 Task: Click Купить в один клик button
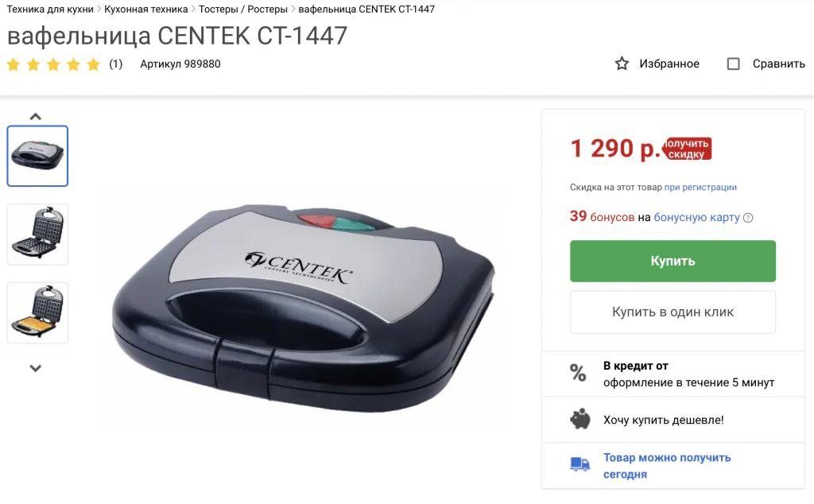click(x=673, y=312)
